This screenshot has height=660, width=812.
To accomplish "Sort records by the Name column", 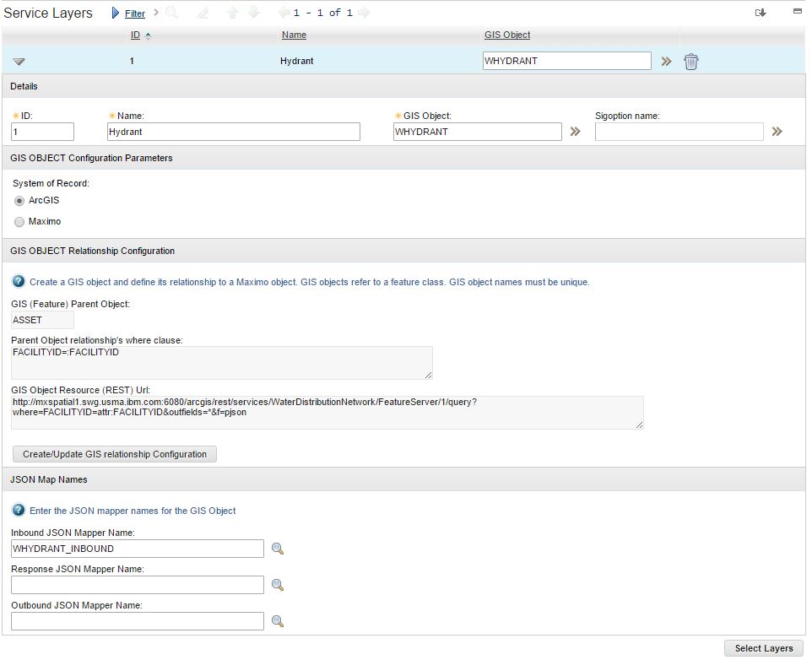I will click(x=294, y=35).
